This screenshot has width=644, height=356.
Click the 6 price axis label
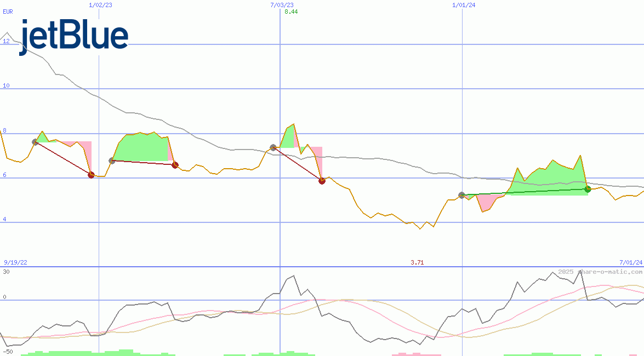point(4,175)
